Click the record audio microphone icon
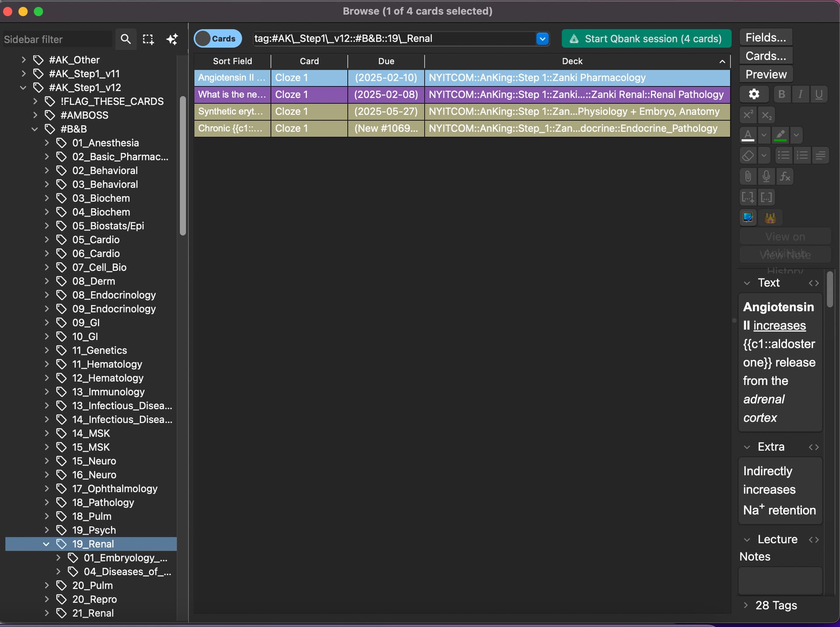The height and width of the screenshot is (627, 840). coord(766,176)
